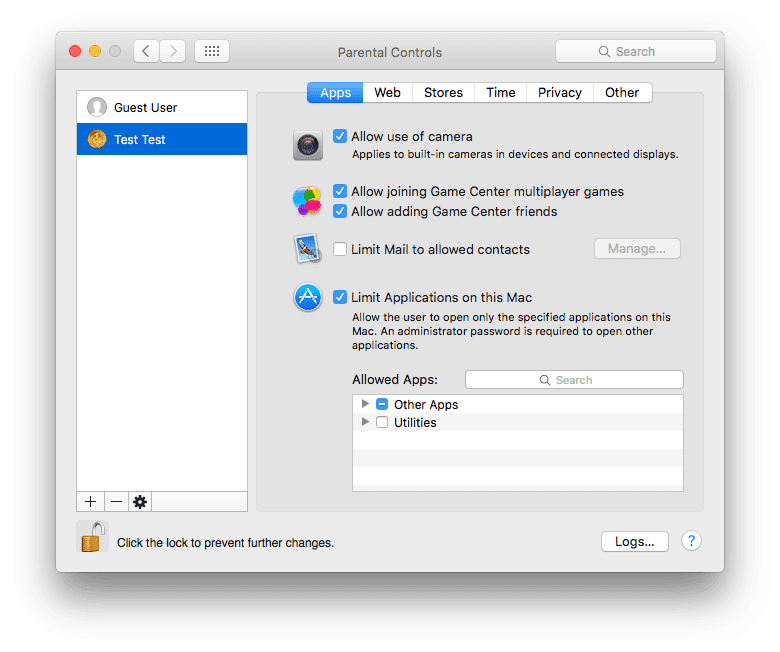Click the lock icon to prevent changes
780x652 pixels.
click(x=91, y=537)
